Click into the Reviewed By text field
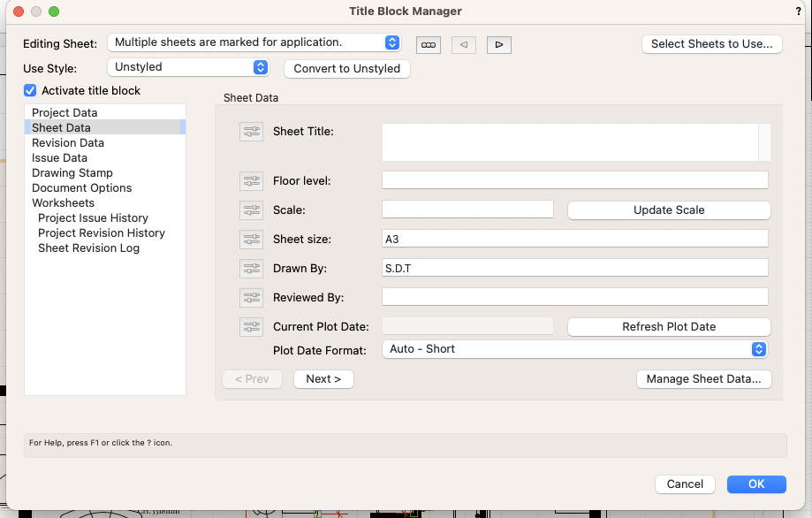The width and height of the screenshot is (812, 518). click(x=574, y=297)
